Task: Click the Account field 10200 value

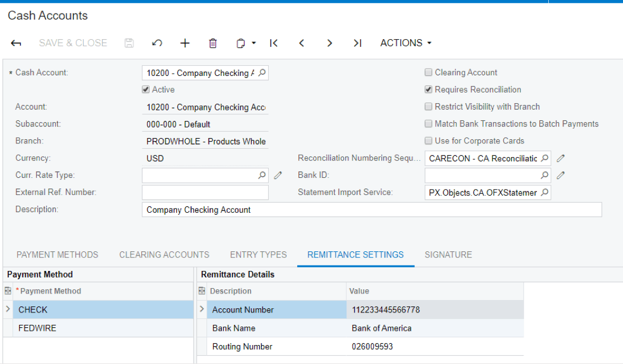Action: (x=205, y=107)
